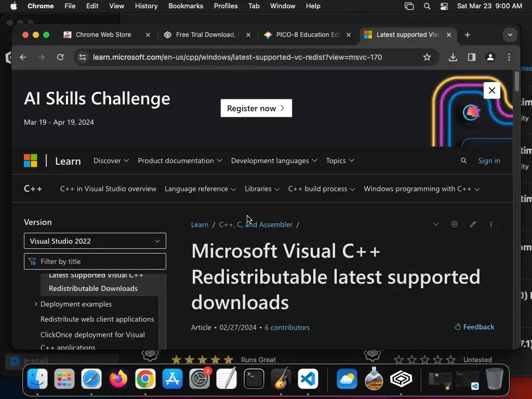Click C++, C, and Assembler breadcrumb
Image resolution: width=532 pixels, height=399 pixels.
[256, 224]
